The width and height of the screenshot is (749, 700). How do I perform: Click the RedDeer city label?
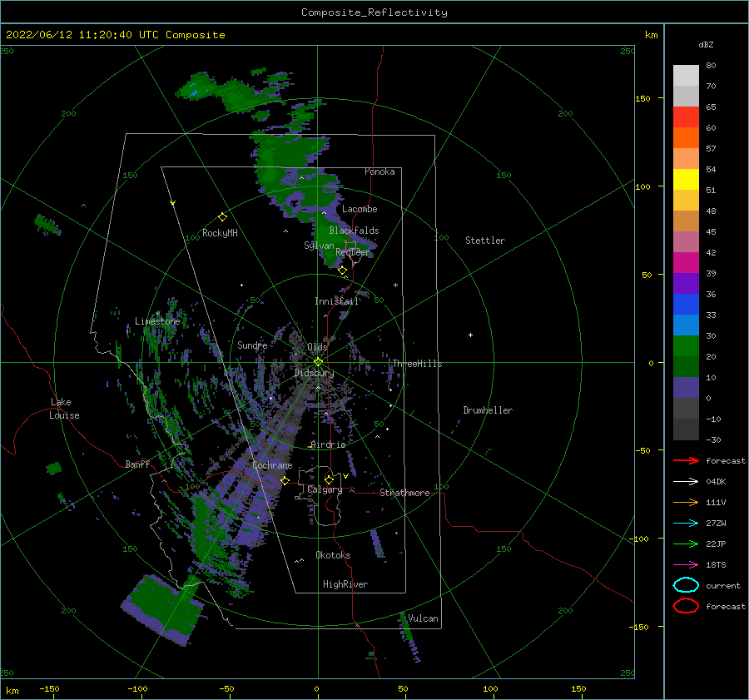(353, 252)
